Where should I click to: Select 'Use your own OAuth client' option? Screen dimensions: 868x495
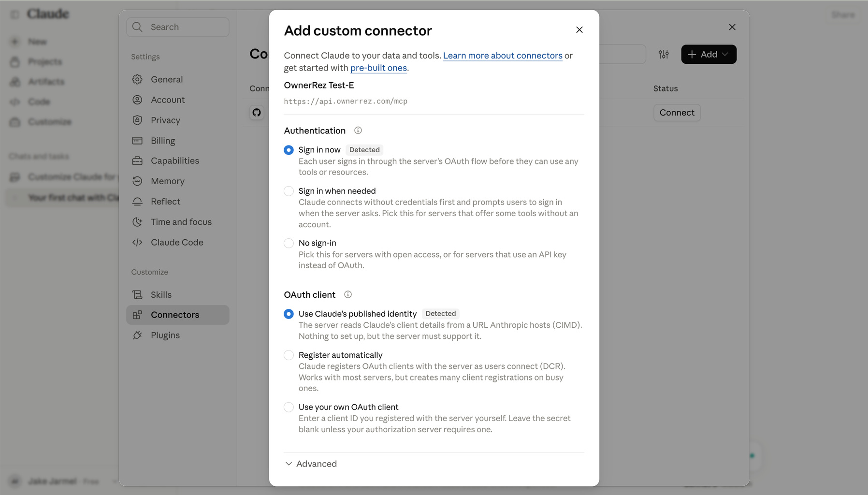coord(289,407)
